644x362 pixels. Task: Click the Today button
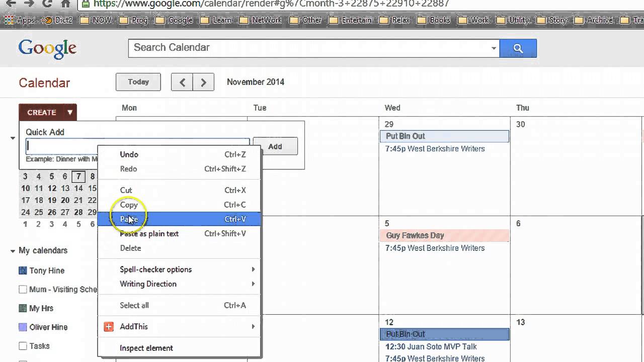pos(138,82)
